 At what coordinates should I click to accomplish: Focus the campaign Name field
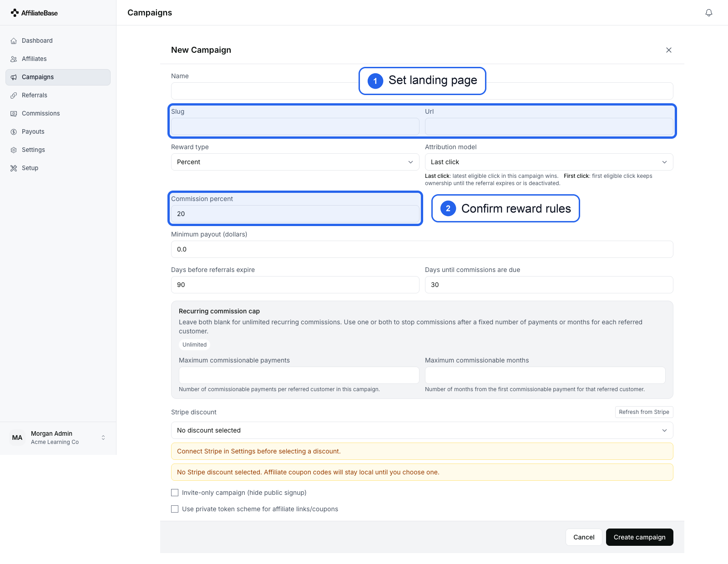(x=422, y=91)
